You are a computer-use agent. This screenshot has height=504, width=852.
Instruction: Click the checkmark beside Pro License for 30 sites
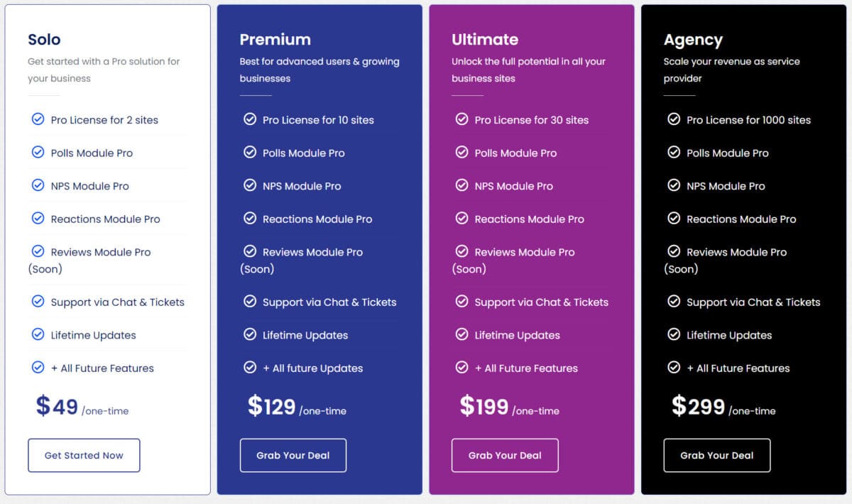coord(462,119)
